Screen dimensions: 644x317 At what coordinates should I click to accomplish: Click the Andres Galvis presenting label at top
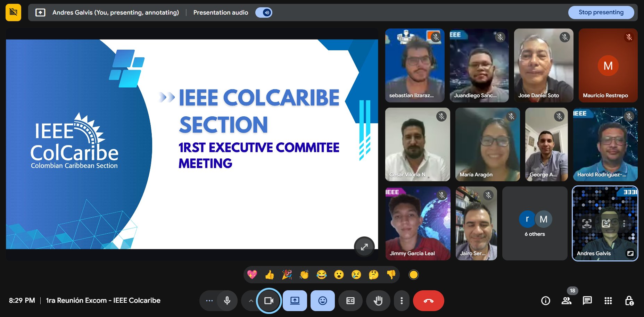(116, 12)
